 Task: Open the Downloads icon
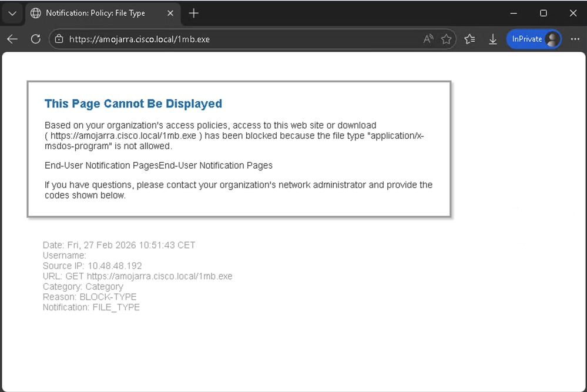pos(492,39)
